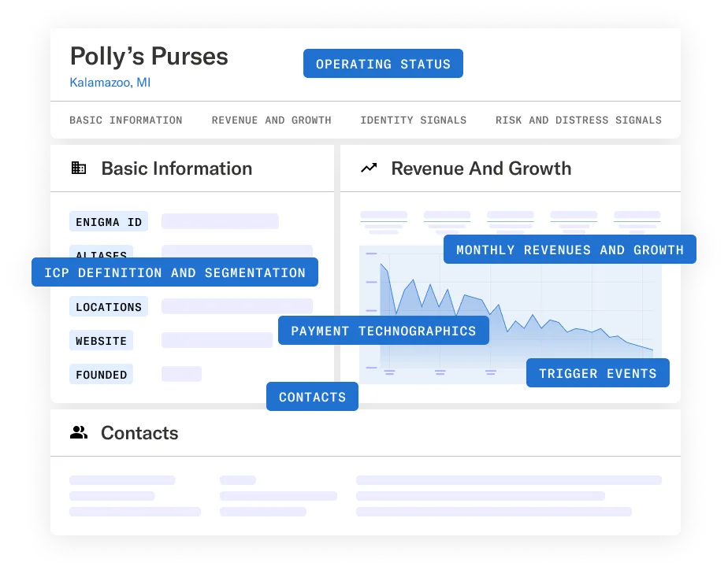Click the Website field label
728x570 pixels.
[101, 340]
